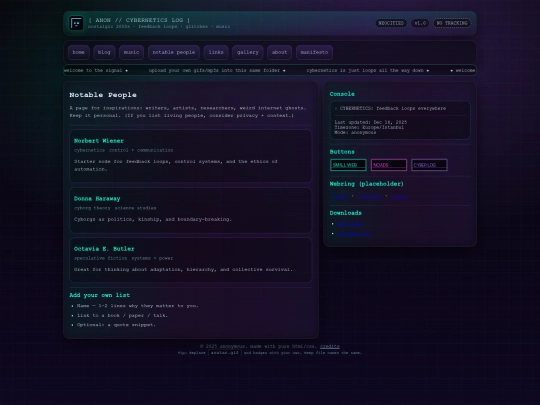Click the v1.0 version badge

pos(420,23)
